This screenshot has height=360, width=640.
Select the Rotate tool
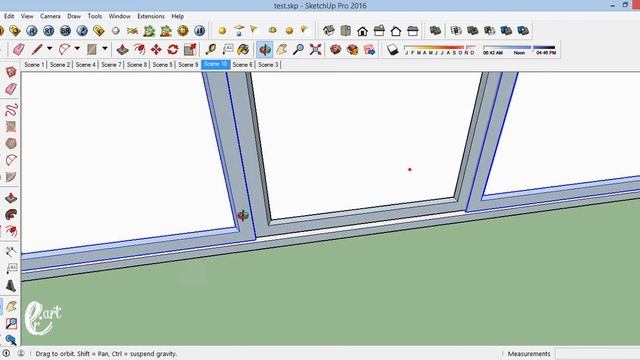tap(173, 49)
